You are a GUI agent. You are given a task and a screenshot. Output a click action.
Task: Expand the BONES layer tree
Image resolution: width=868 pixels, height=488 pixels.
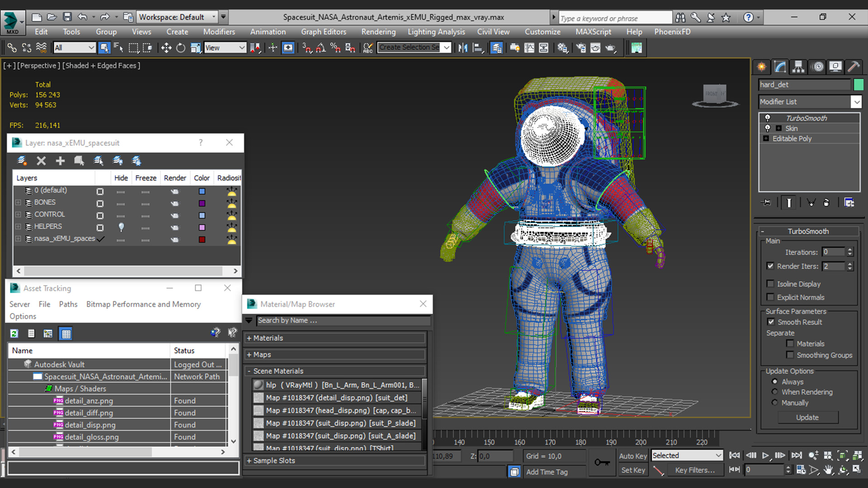[x=18, y=202]
